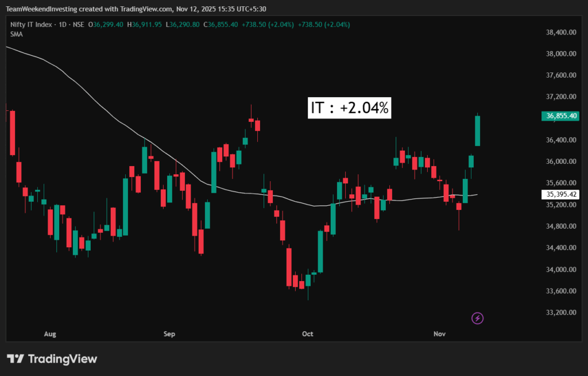Click the Nov label on time axis
588x376 pixels.
pos(440,334)
